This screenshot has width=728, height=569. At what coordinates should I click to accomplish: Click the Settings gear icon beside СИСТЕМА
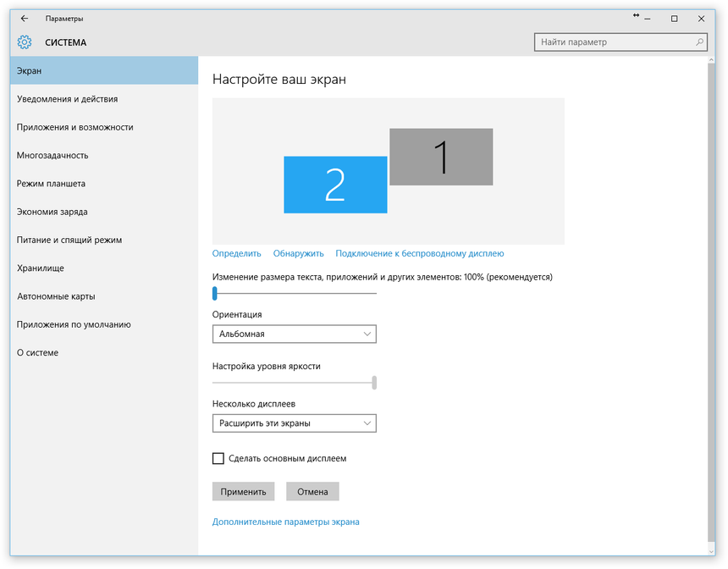pos(24,42)
